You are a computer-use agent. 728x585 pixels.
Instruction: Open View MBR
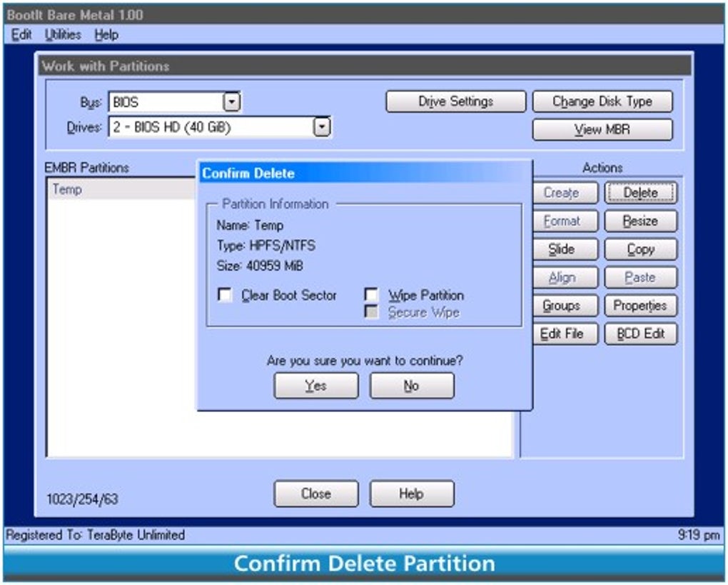coord(602,129)
